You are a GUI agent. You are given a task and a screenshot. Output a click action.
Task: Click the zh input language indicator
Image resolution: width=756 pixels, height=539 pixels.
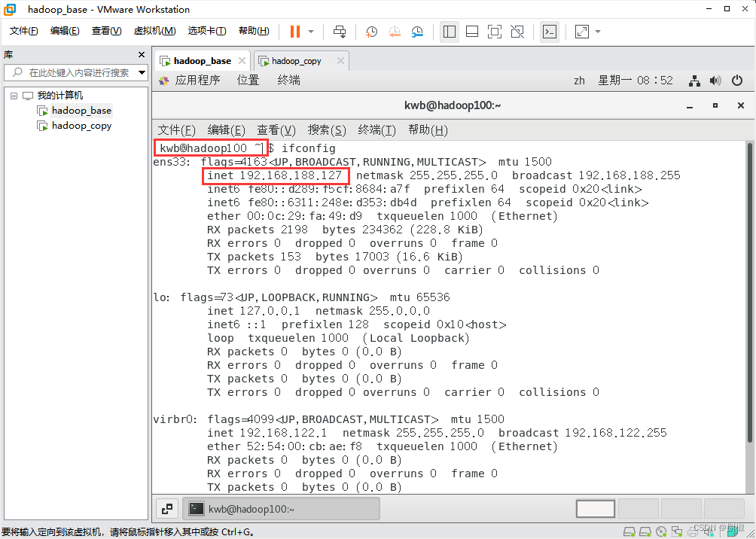(x=579, y=81)
